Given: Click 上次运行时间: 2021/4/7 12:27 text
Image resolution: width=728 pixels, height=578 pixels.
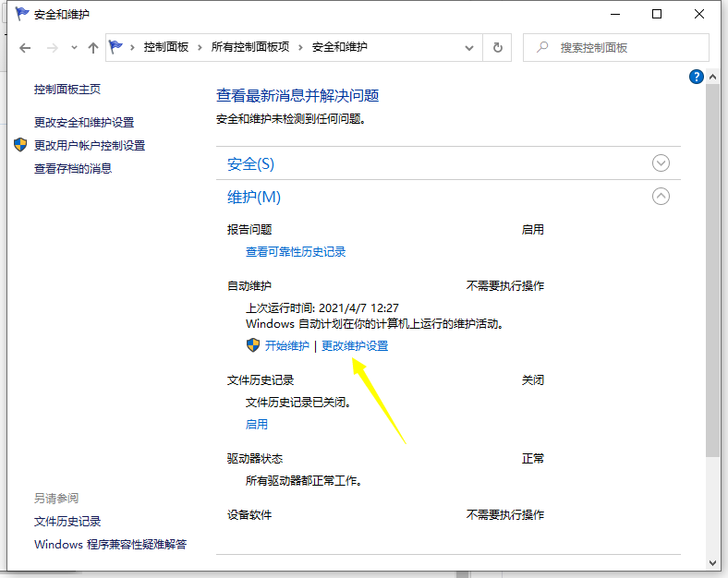Looking at the screenshot, I should (322, 308).
